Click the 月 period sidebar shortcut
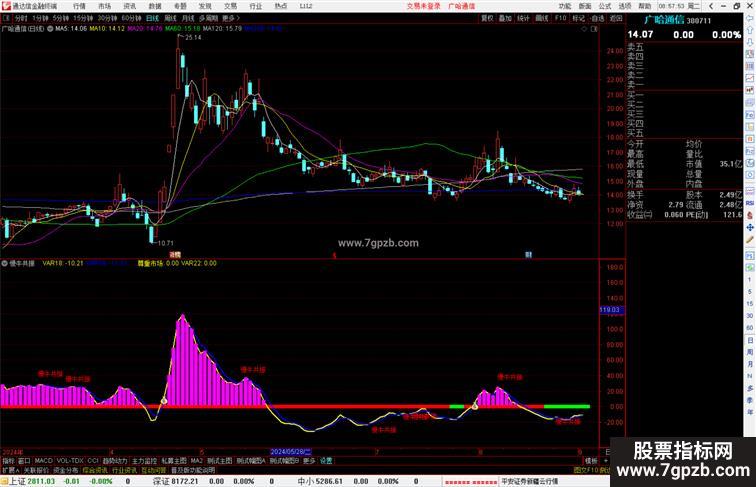This screenshot has height=487, width=756. (x=750, y=364)
